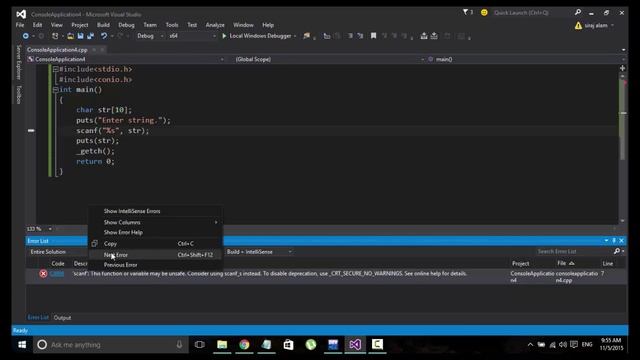Select Show Error Help in context menu
This screenshot has width=640, height=360.
pos(156,233)
